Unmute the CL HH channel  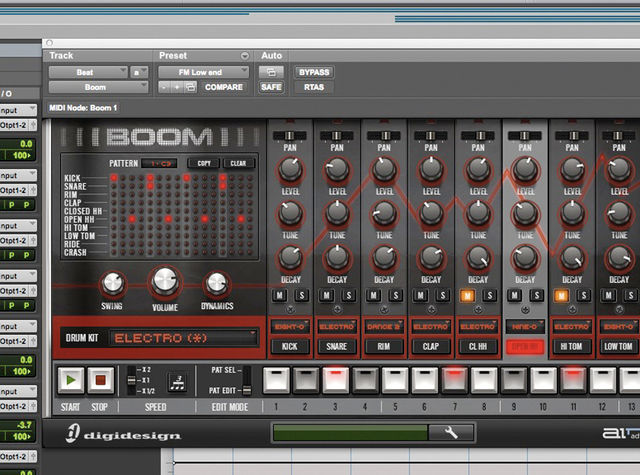(467, 295)
